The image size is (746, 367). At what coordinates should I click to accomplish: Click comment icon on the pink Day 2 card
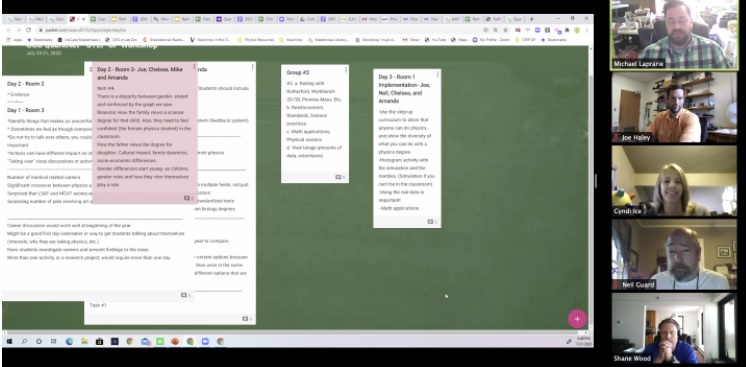(188, 198)
